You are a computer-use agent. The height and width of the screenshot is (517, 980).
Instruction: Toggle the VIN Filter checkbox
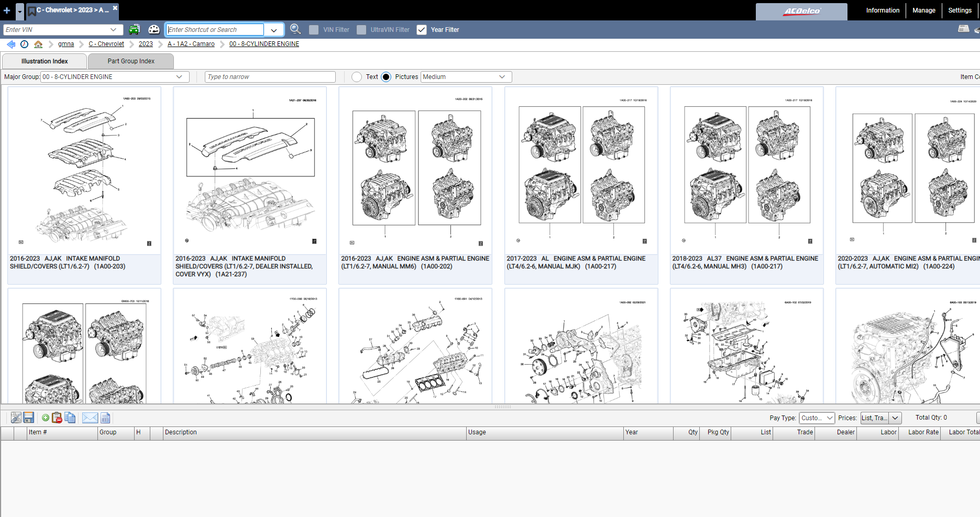tap(314, 30)
